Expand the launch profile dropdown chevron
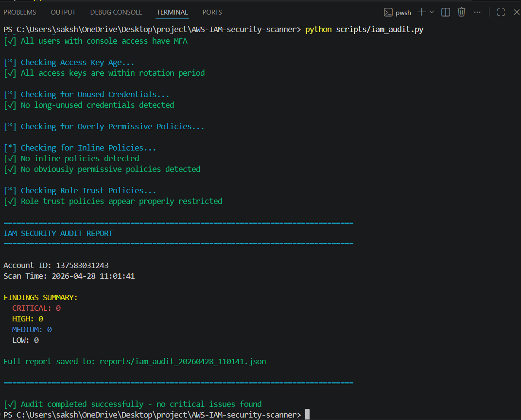The image size is (521, 420). (x=432, y=12)
